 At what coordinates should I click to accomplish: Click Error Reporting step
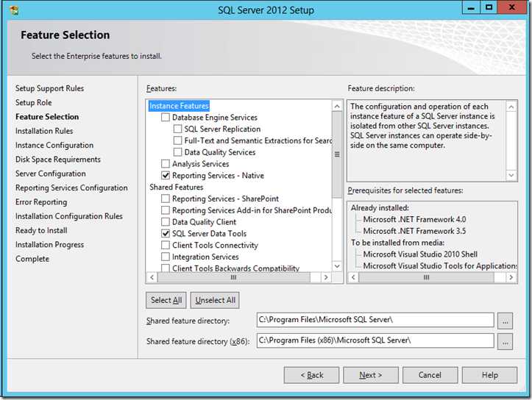pyautogui.click(x=41, y=202)
